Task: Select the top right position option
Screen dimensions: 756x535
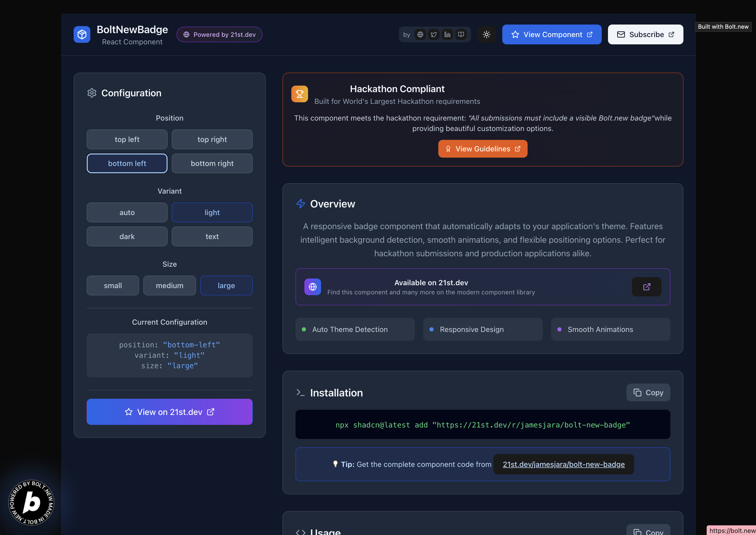Action: (212, 139)
